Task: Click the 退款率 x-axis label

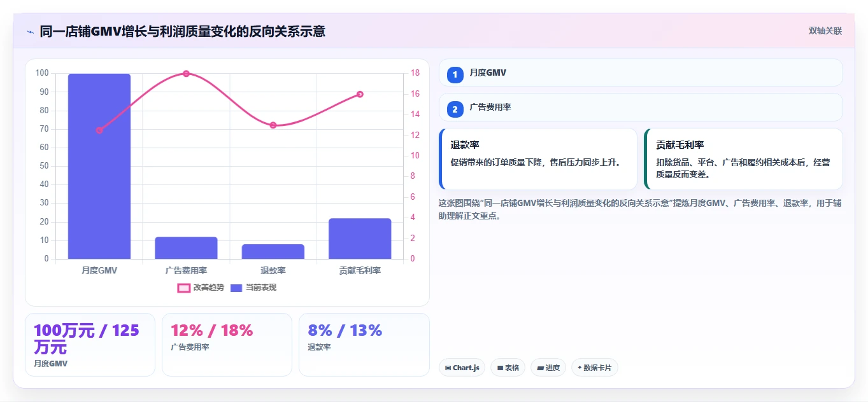Action: coord(273,270)
